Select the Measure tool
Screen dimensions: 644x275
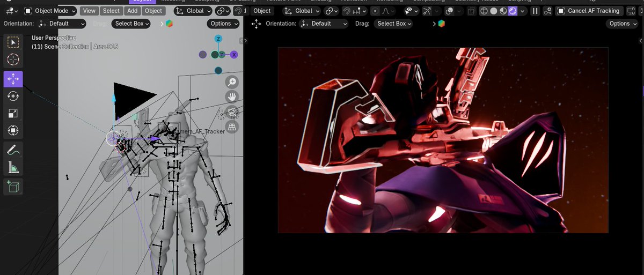pyautogui.click(x=13, y=168)
